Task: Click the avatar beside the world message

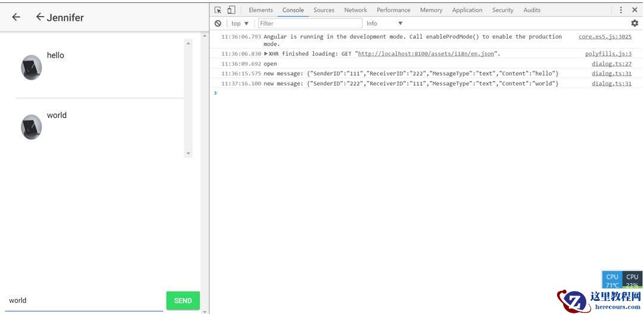Action: (x=31, y=127)
